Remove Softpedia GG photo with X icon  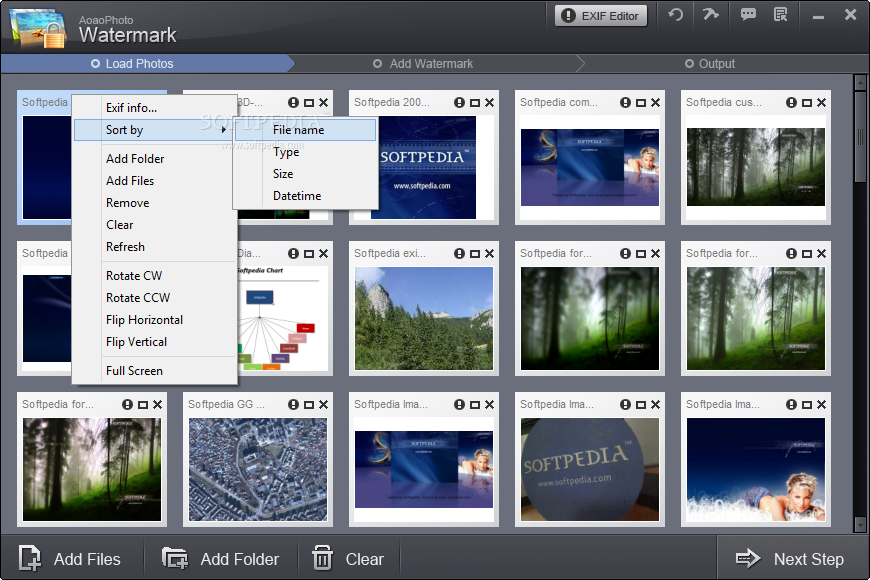tap(323, 405)
